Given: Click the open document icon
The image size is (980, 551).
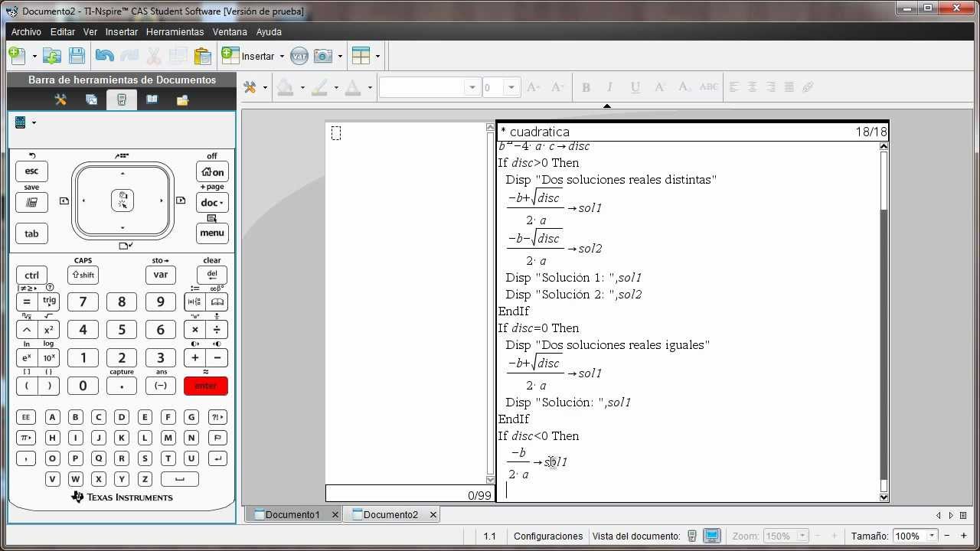Looking at the screenshot, I should tap(52, 56).
